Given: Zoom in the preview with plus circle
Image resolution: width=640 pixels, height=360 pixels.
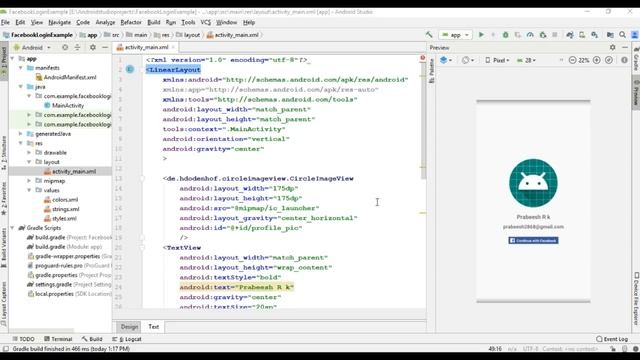Looking at the screenshot, I should [597, 60].
